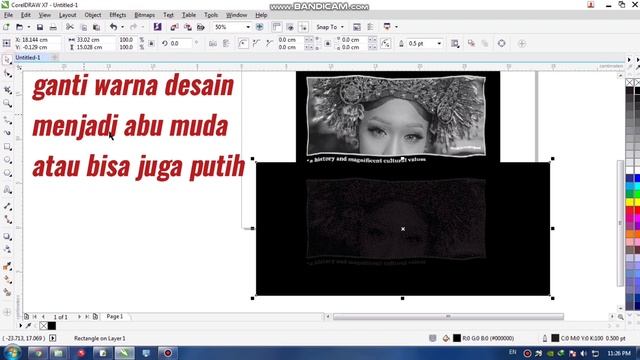Image resolution: width=640 pixels, height=360 pixels.
Task: Select the Rectangle tool in toolbox
Action: pos(7,147)
